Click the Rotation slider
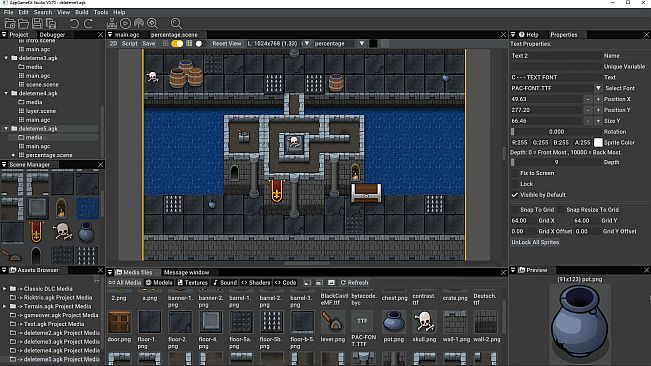651x366 pixels. click(x=556, y=132)
